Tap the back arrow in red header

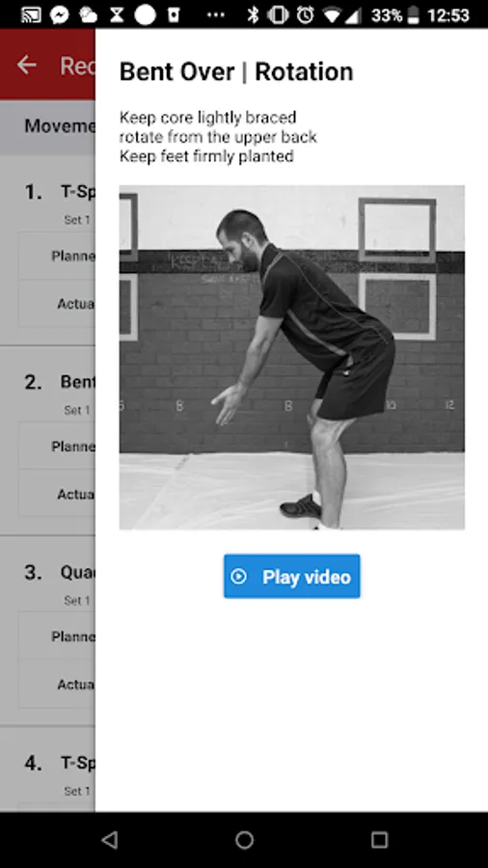click(27, 66)
